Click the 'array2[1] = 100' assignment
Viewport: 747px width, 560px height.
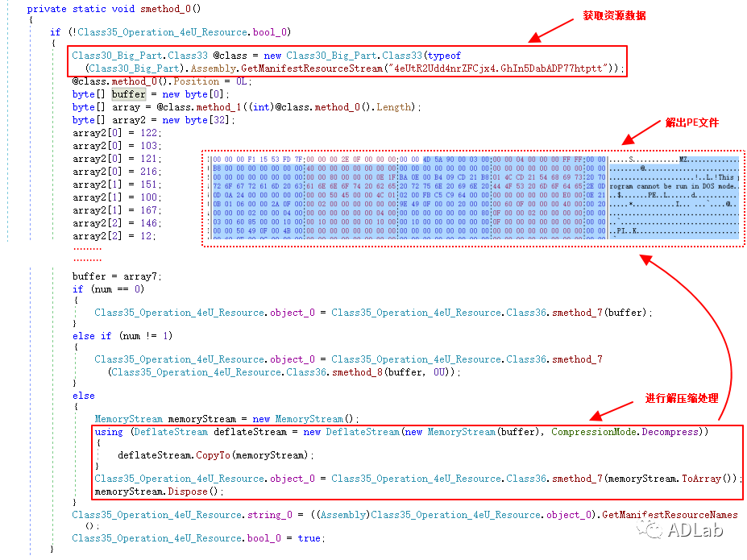(x=117, y=197)
